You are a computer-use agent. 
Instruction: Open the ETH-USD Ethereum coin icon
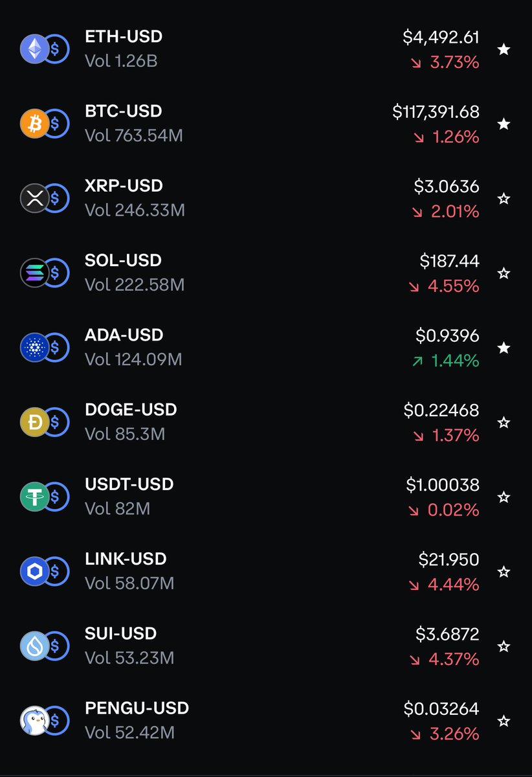tap(36, 49)
